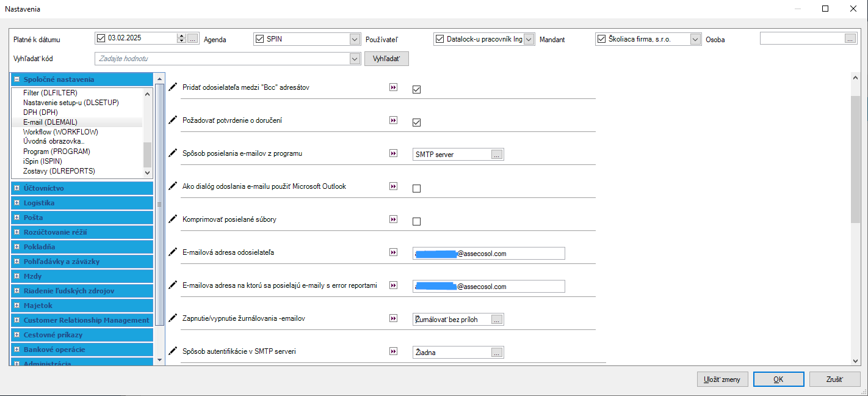The image size is (868, 396).
Task: Expand the 'Účtovníctvo' settings section
Action: (17, 188)
